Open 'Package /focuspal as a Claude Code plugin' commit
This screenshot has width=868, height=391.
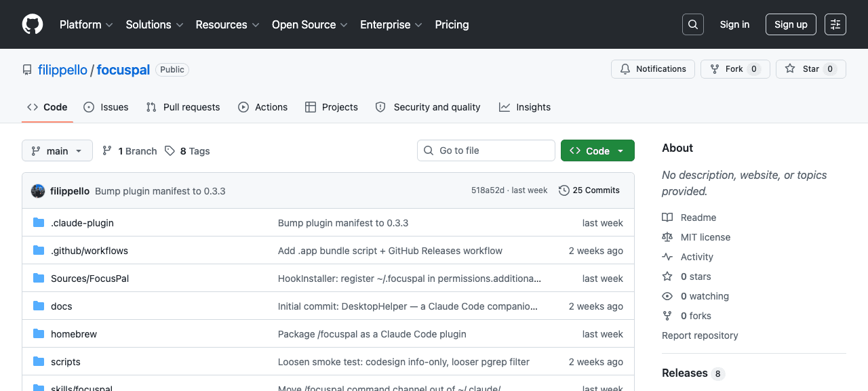click(372, 334)
